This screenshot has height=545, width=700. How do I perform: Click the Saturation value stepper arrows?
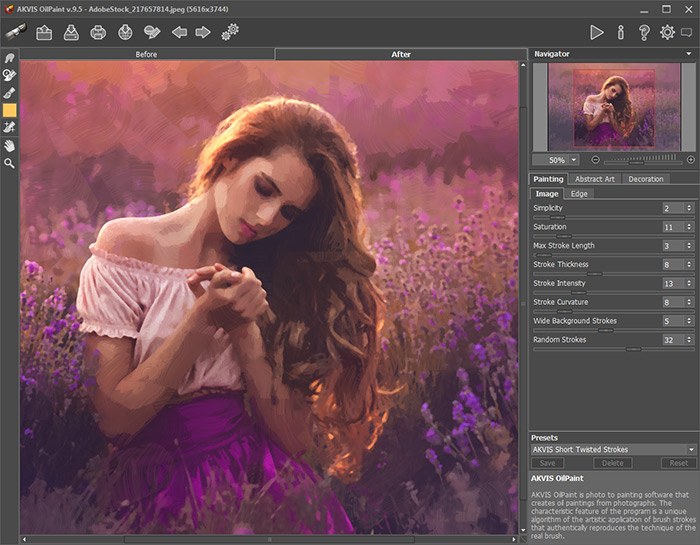(x=689, y=227)
